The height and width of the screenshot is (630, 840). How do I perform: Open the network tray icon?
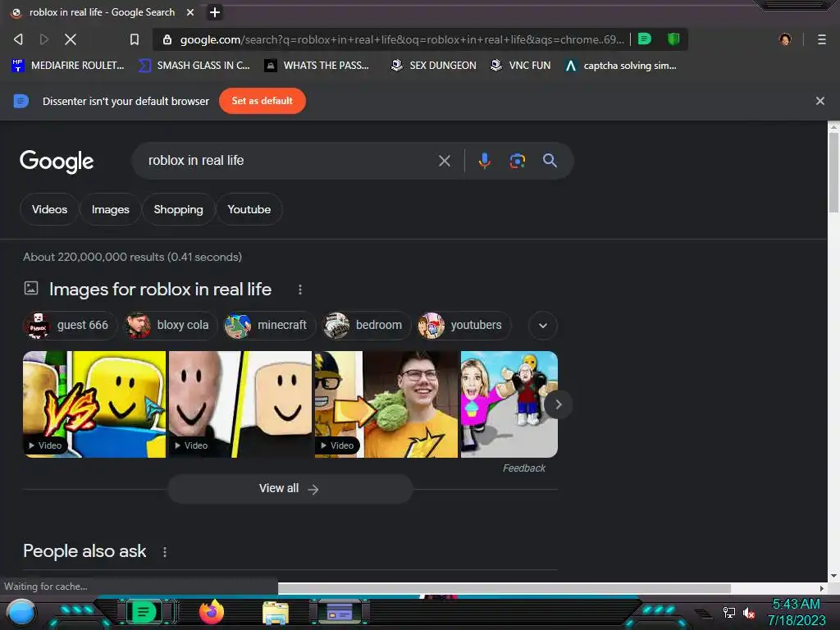click(x=728, y=612)
